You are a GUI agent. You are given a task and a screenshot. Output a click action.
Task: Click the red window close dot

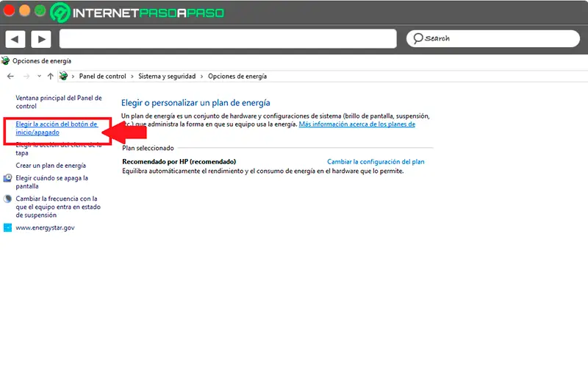tap(9, 10)
